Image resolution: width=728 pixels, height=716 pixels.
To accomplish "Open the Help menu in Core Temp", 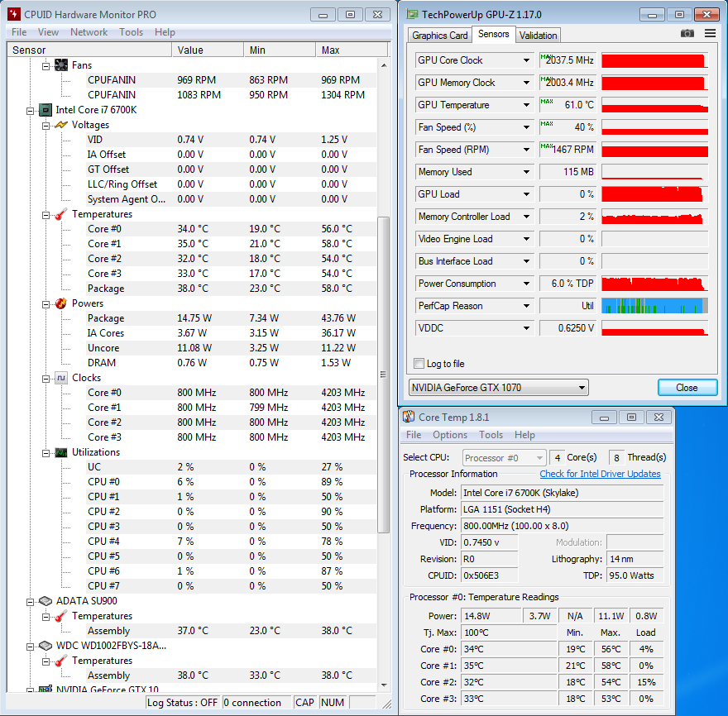I will click(x=524, y=435).
